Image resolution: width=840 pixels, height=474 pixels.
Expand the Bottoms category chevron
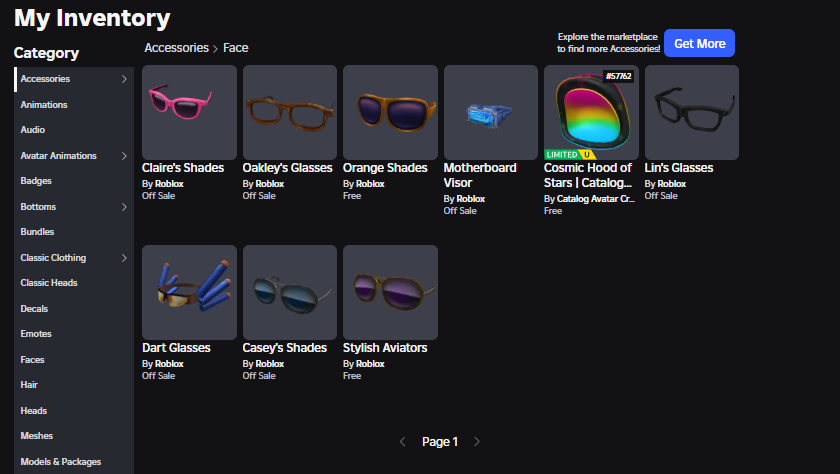tap(124, 207)
